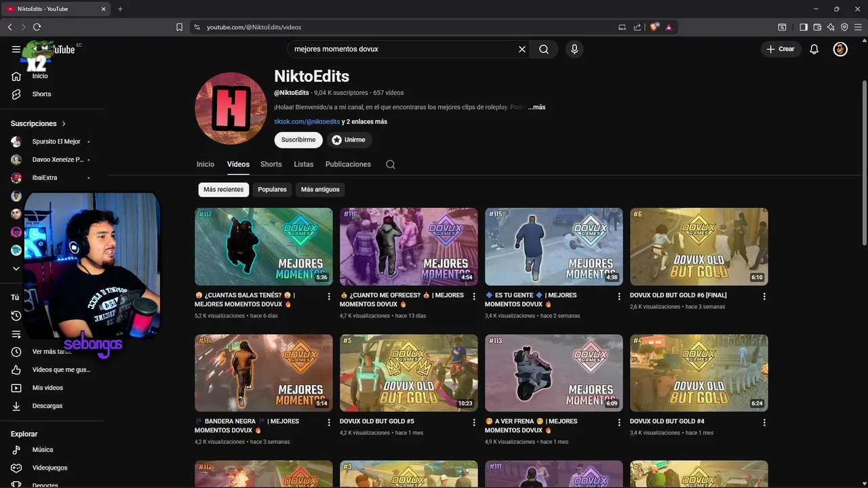Open Vídeos que me gustan sidebar item
The width and height of the screenshot is (868, 488).
click(52, 370)
